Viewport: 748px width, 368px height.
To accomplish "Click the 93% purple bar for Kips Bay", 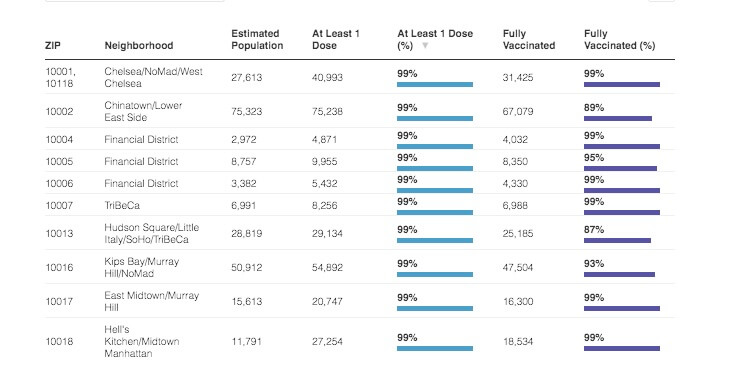I will (619, 274).
